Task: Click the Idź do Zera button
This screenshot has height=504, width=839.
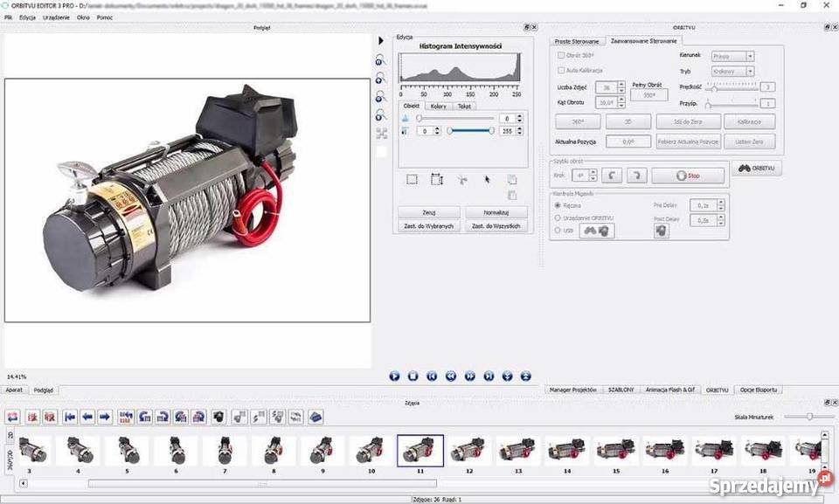Action: click(688, 122)
